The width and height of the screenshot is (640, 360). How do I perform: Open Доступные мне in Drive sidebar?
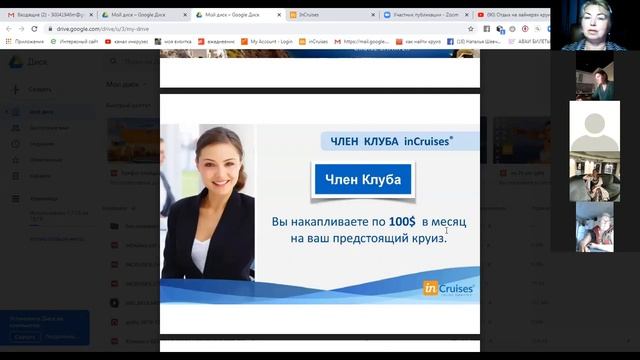click(48, 128)
